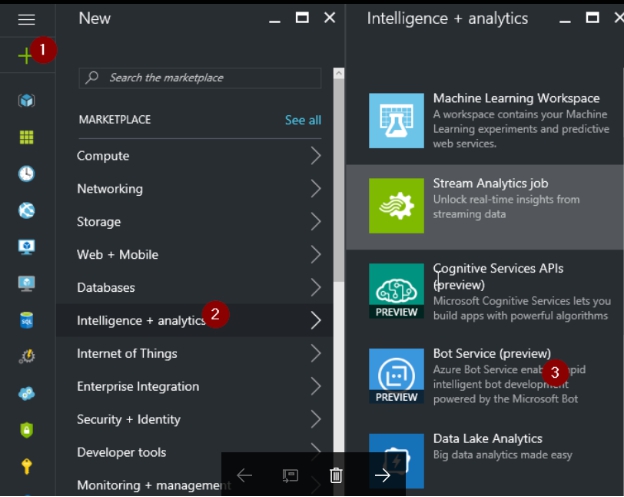Viewport: 624px width, 497px height.
Task: Click the search magnifier icon in marketplace
Action: [x=92, y=77]
